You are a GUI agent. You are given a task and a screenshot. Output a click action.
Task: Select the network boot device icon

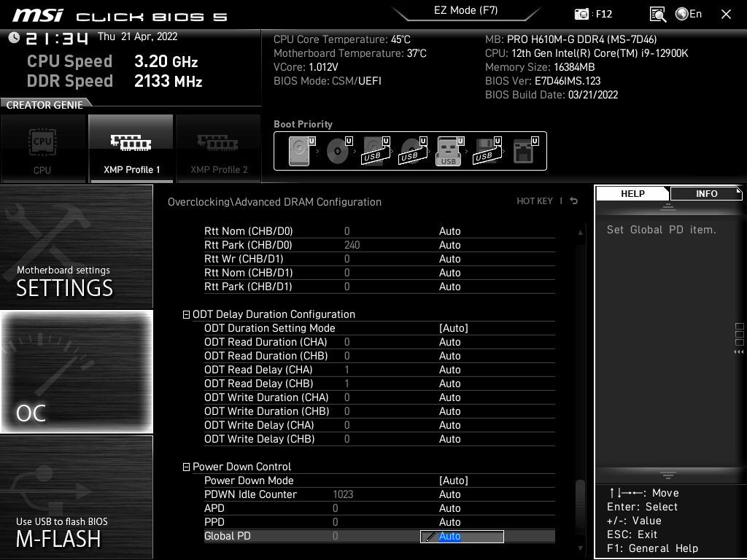[x=525, y=151]
